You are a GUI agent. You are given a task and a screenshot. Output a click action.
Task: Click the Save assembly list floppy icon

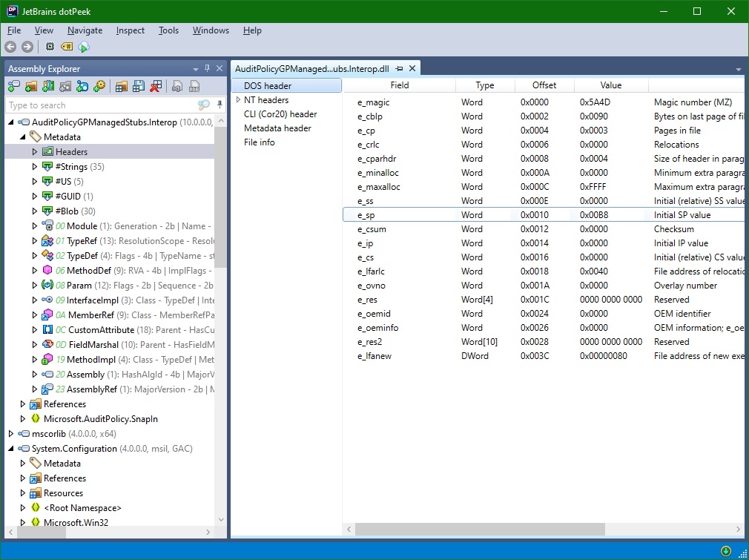coord(139,87)
